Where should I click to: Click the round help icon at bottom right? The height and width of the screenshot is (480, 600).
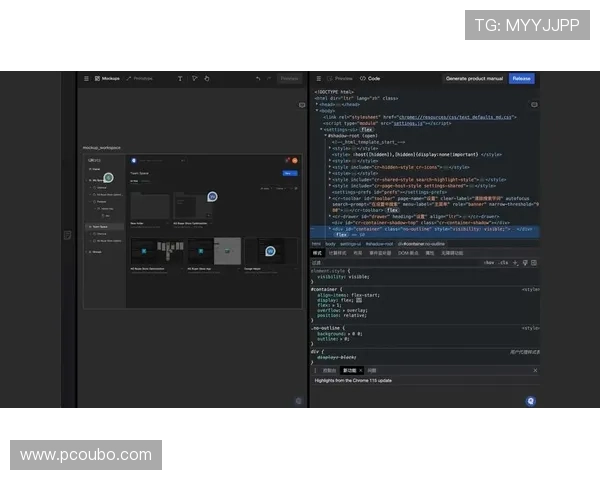(x=530, y=400)
